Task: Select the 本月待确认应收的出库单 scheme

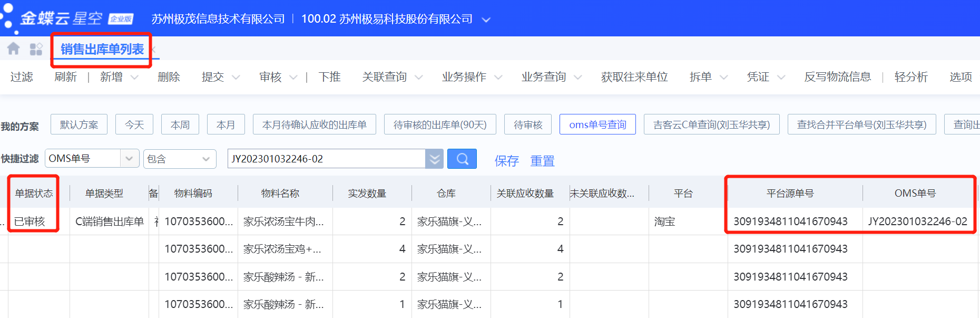Action: (x=315, y=124)
